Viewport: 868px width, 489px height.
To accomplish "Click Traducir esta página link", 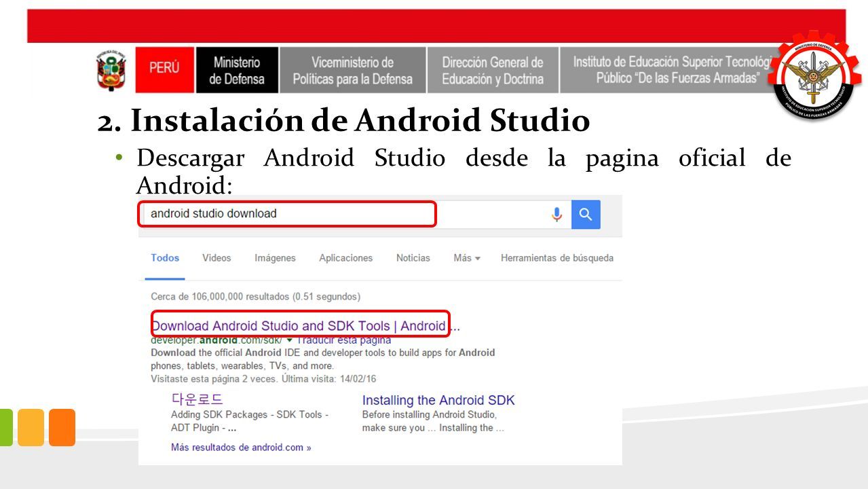I will [x=343, y=340].
